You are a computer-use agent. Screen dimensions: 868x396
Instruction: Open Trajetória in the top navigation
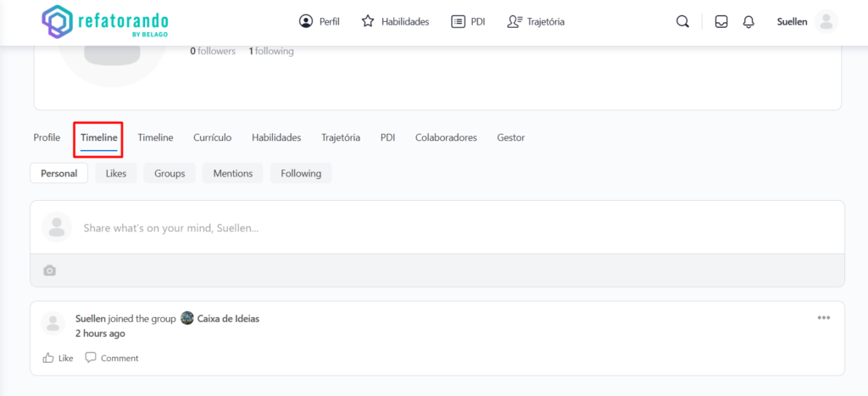(x=536, y=22)
